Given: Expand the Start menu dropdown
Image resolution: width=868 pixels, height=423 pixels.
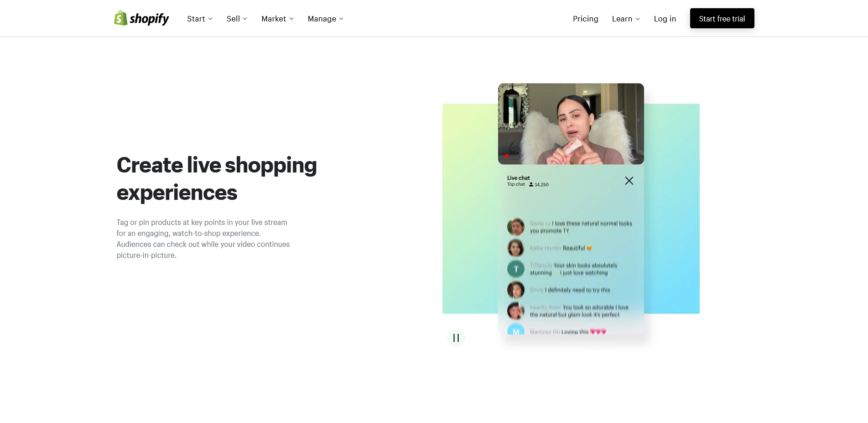Looking at the screenshot, I should pos(200,19).
